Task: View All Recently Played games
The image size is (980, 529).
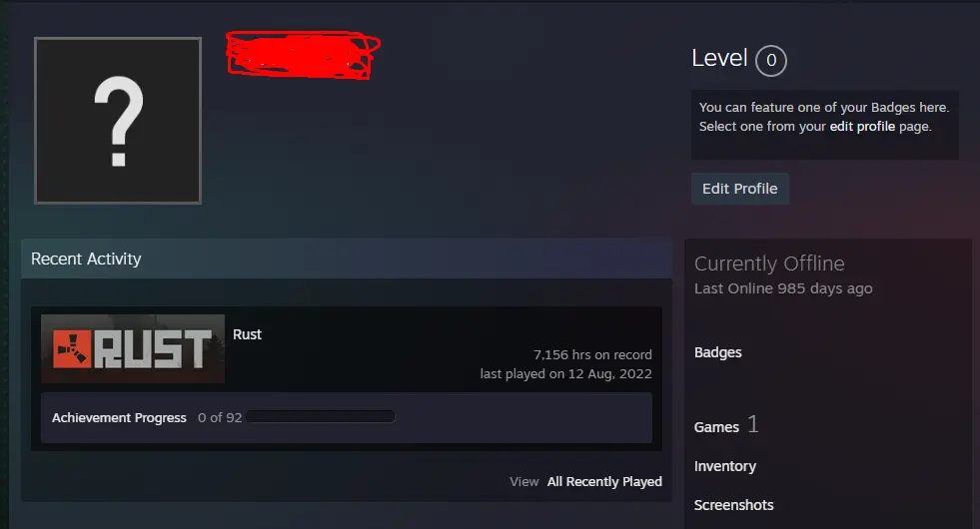Action: 604,481
